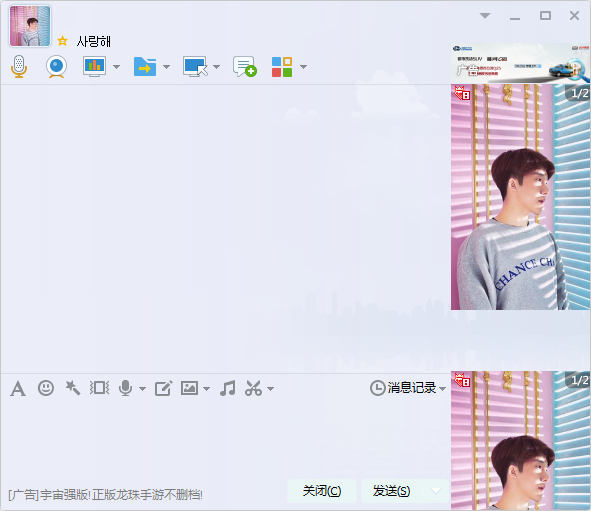
Task: Expand the voice message dropdown arrow
Action: pyautogui.click(x=142, y=389)
